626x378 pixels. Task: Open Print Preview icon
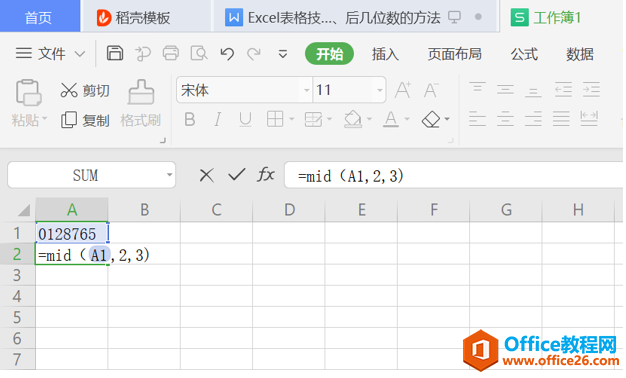pos(199,53)
